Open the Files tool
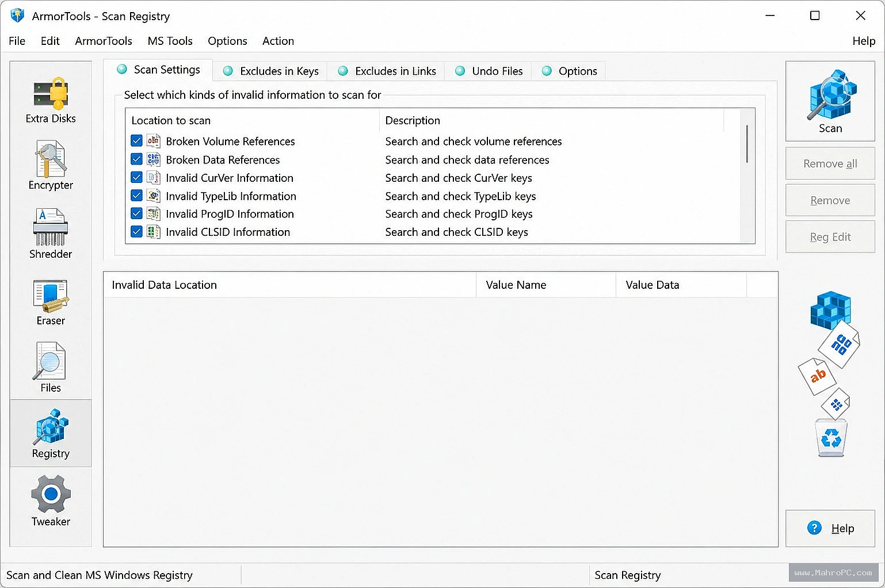Screen dimensions: 885x588 (x=51, y=368)
